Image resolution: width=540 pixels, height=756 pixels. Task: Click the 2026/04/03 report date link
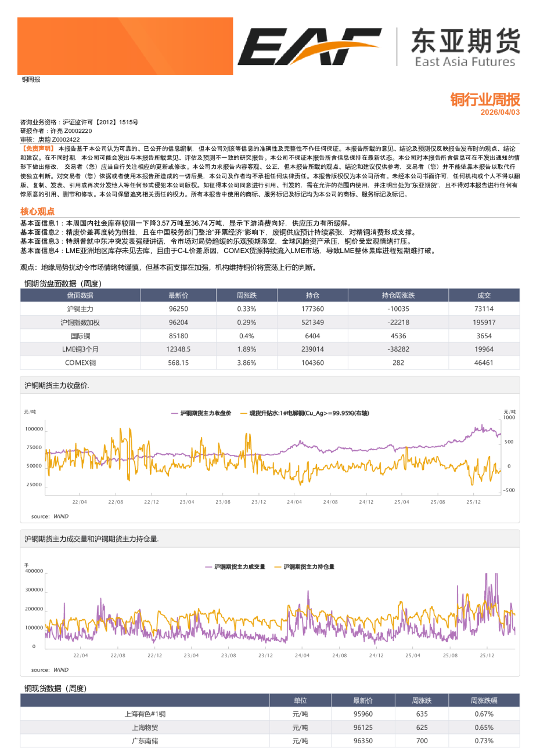click(499, 111)
